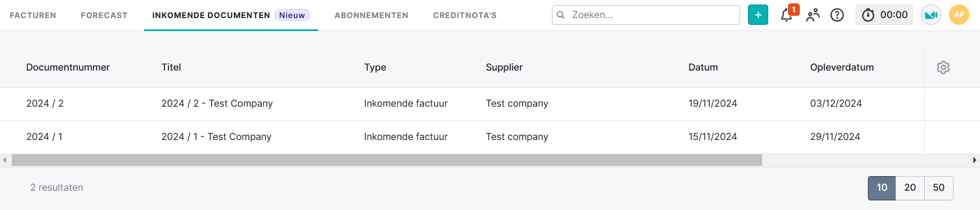
Task: Show 20 results per page
Action: pos(910,188)
